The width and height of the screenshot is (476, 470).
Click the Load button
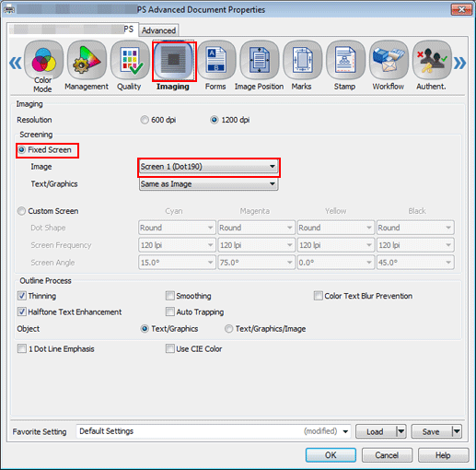click(376, 431)
